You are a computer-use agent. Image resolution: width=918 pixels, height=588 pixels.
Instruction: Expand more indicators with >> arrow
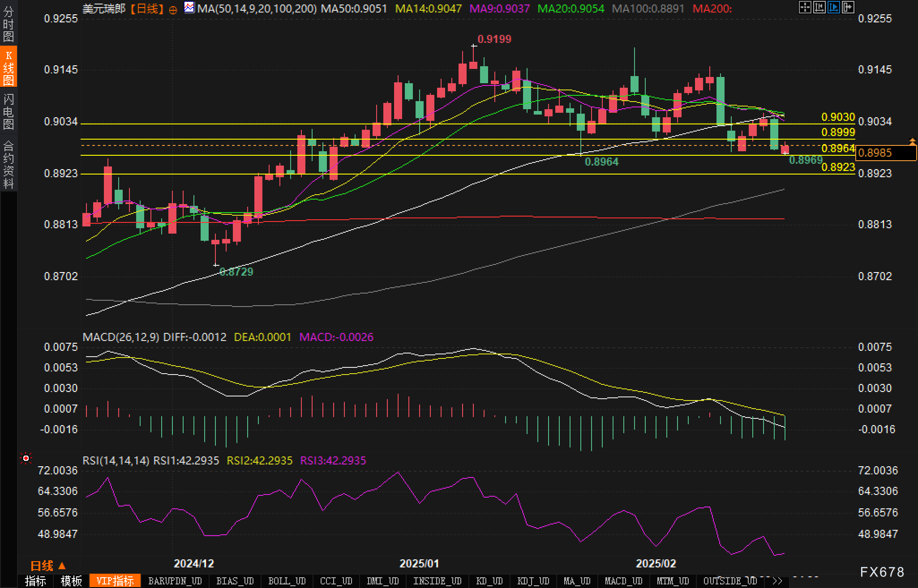[777, 581]
